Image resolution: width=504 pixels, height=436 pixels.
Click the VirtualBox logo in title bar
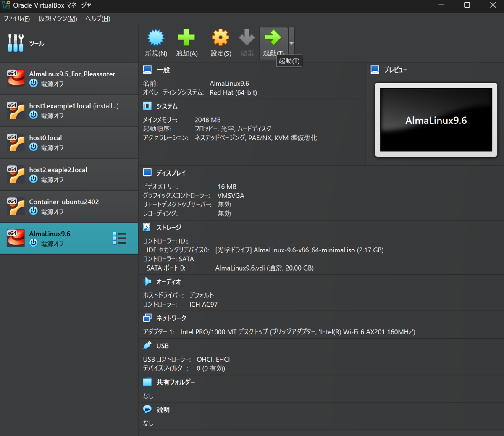[x=6, y=5]
